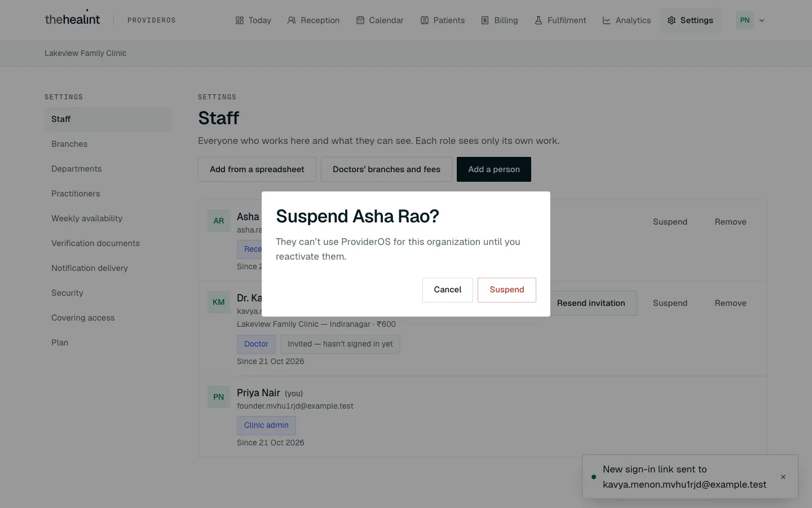
Task: Click the Settings gear icon
Action: 672,20
